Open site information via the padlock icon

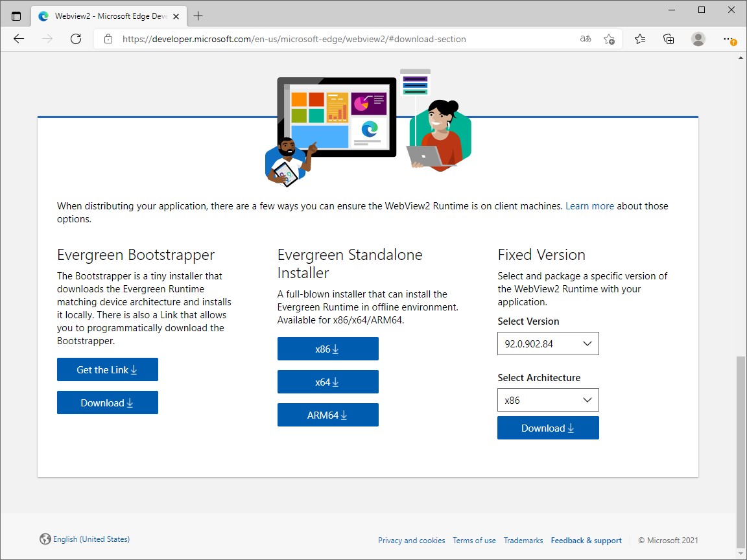[x=107, y=39]
